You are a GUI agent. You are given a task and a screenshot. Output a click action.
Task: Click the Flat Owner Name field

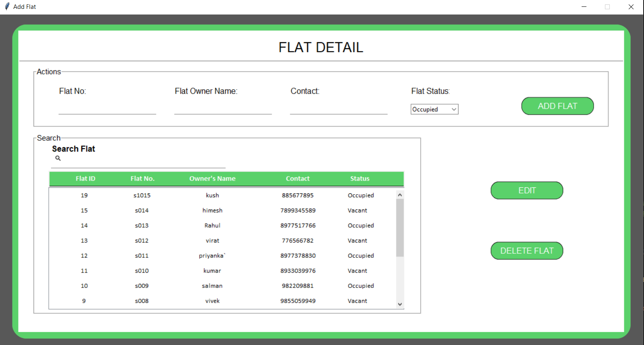pos(223,109)
